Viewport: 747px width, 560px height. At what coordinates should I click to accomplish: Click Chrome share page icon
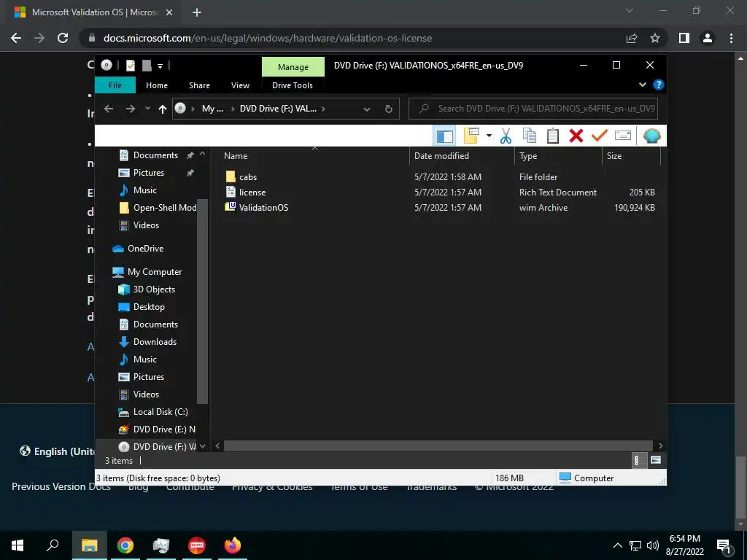[632, 38]
